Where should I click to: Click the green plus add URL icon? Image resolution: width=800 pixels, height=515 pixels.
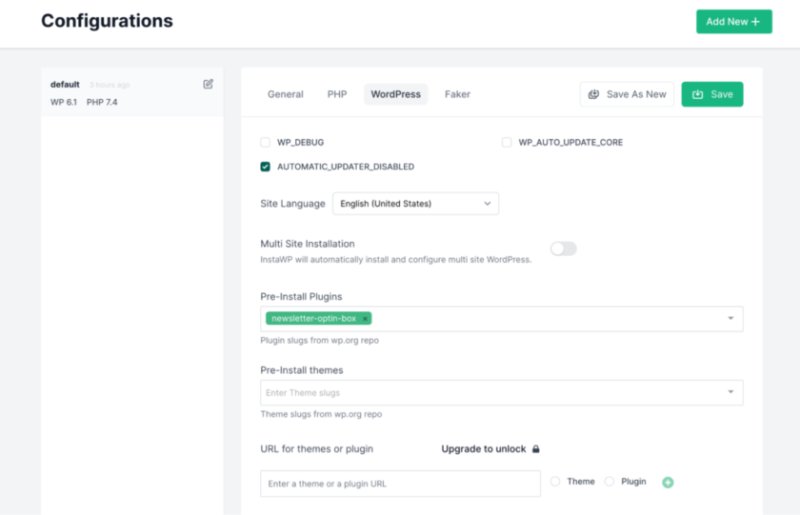tap(667, 482)
